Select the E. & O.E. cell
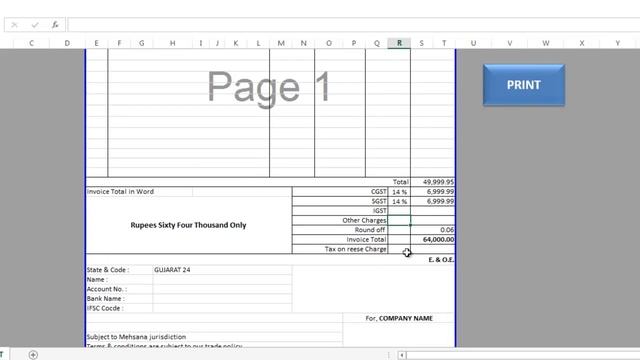The height and width of the screenshot is (360, 640). click(x=441, y=260)
